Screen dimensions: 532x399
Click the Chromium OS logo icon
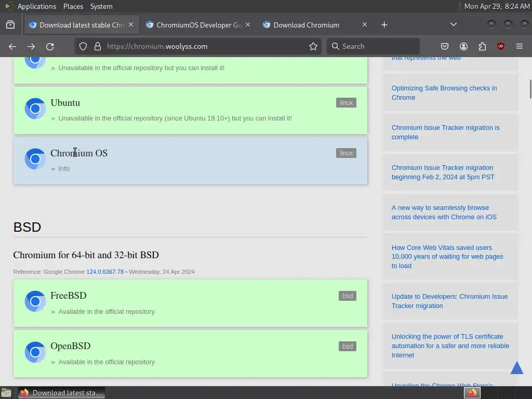click(x=35, y=159)
